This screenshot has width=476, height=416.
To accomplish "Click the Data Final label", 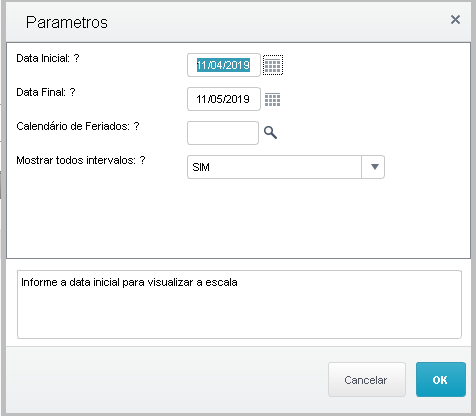I will [x=46, y=92].
